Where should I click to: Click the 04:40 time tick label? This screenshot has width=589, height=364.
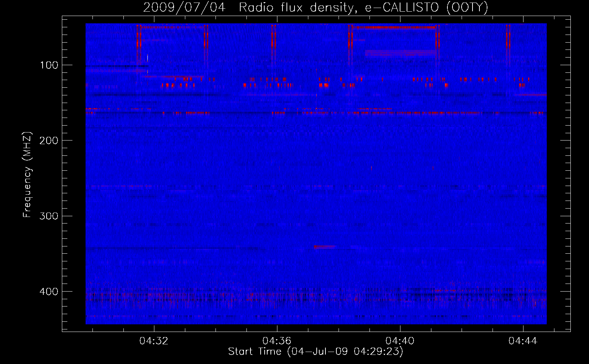pyautogui.click(x=400, y=341)
